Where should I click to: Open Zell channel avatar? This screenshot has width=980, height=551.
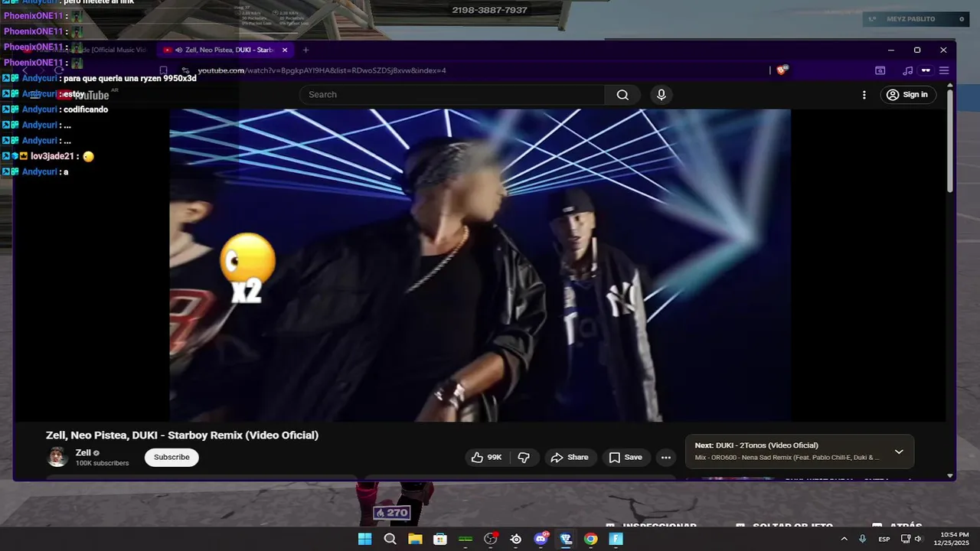tap(57, 458)
